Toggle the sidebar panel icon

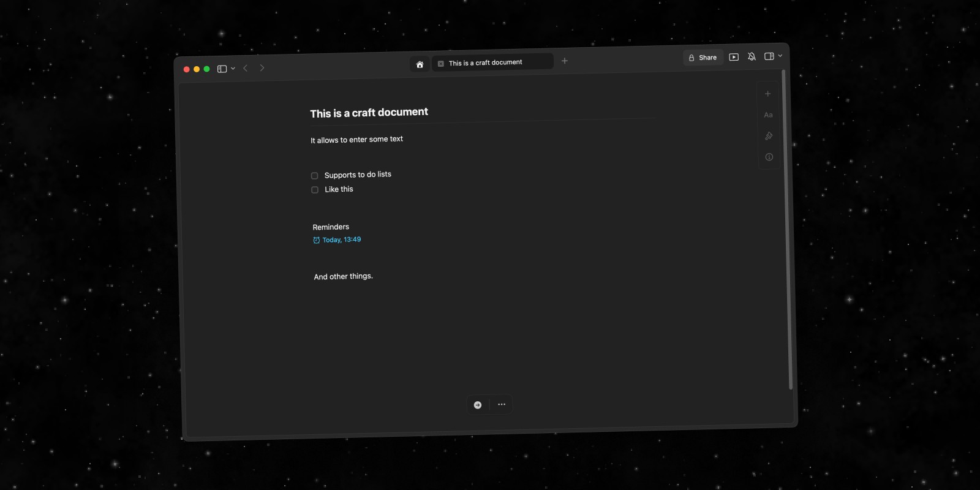222,69
